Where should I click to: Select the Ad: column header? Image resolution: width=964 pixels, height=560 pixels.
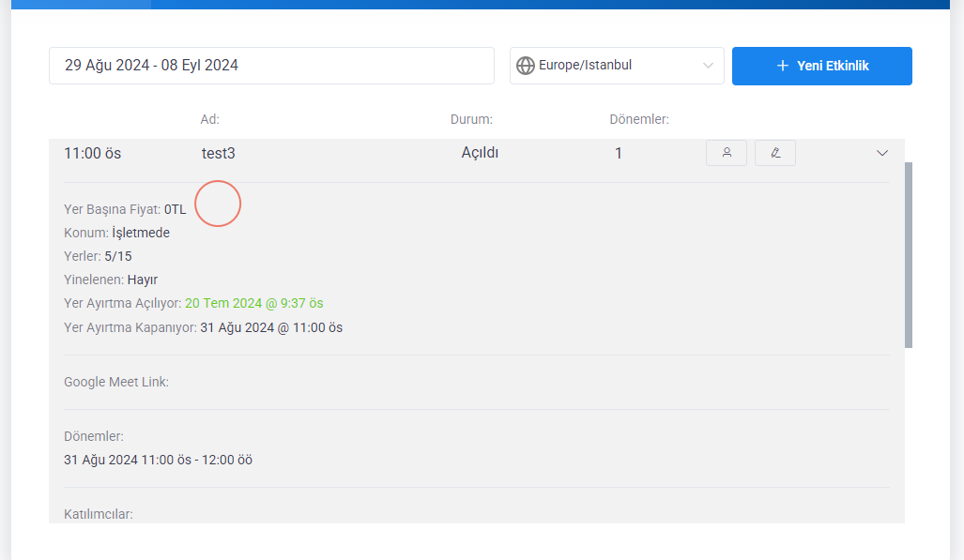click(x=209, y=119)
